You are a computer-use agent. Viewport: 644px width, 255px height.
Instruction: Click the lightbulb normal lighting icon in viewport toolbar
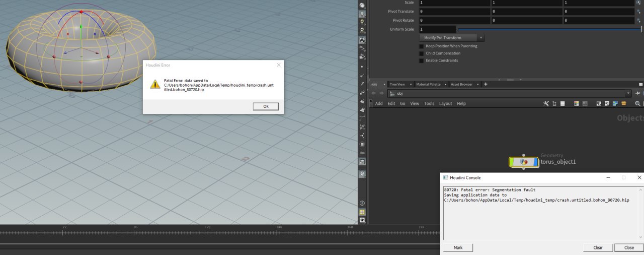(x=362, y=14)
